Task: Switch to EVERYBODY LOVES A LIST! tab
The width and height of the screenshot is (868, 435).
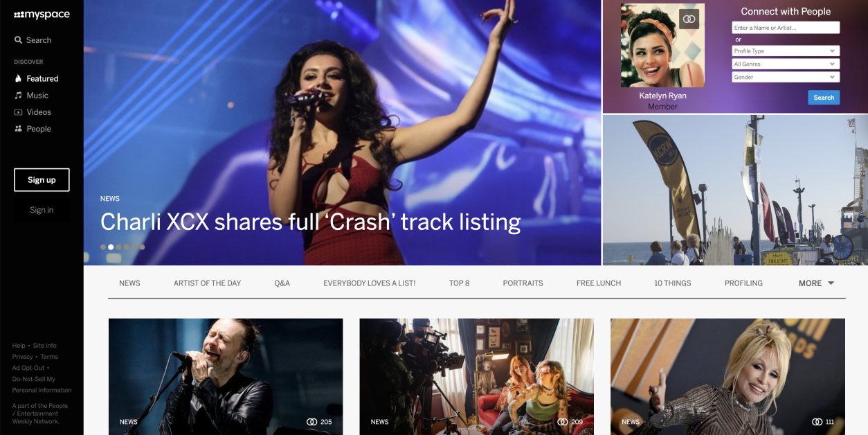Action: (370, 283)
